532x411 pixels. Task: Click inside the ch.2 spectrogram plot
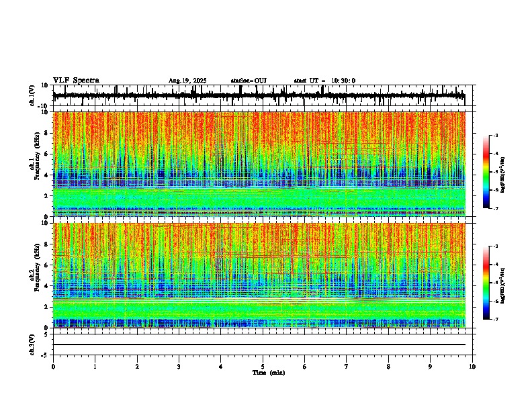[x=259, y=275]
